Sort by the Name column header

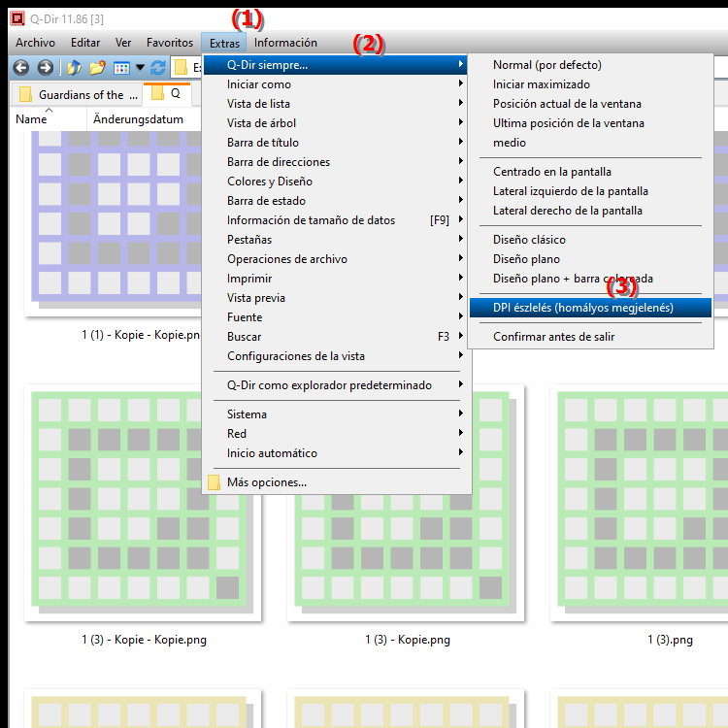[x=32, y=119]
